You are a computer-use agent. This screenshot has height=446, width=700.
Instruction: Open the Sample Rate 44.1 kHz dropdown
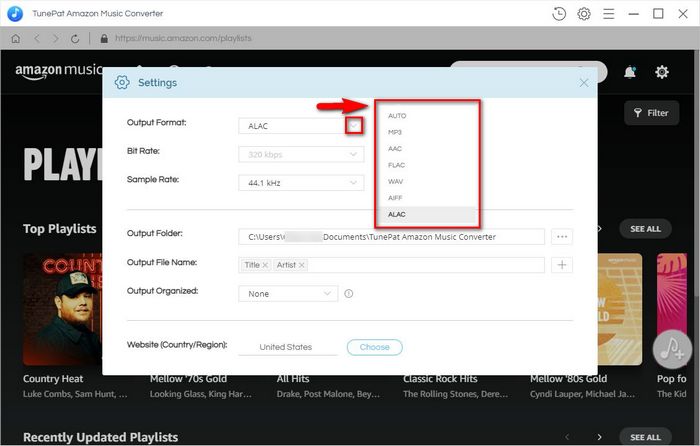[x=301, y=183]
